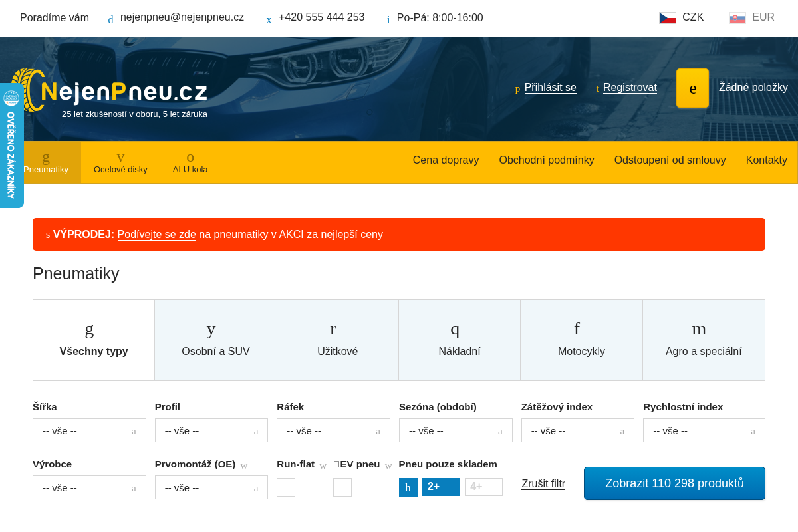The height and width of the screenshot is (532, 798).
Task: Click the info icon beside opening hours
Action: coord(388,19)
